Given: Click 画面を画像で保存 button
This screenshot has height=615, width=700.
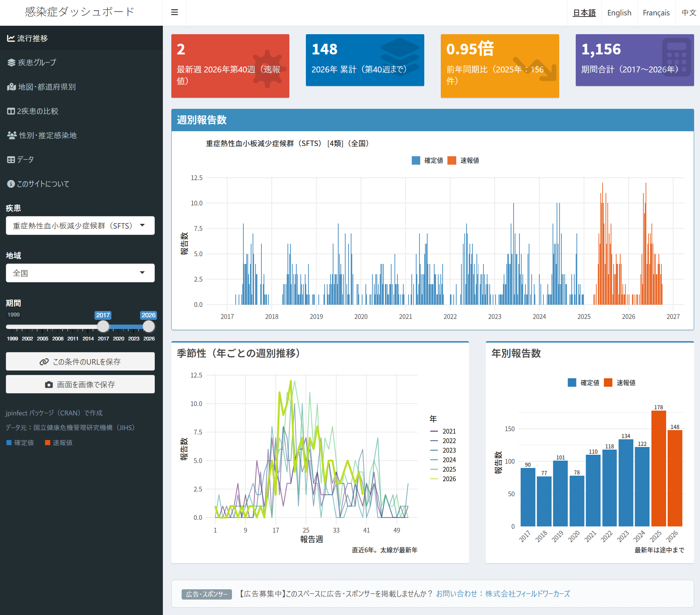Looking at the screenshot, I should [x=80, y=385].
